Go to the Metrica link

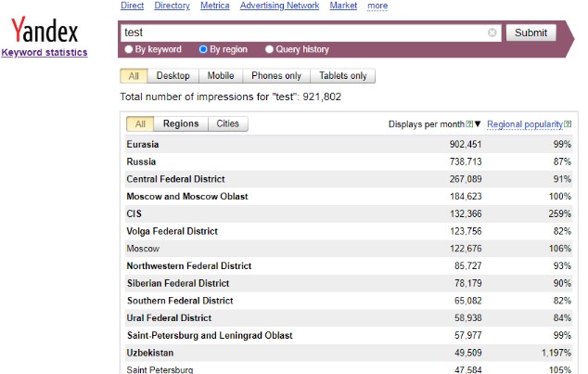[214, 6]
